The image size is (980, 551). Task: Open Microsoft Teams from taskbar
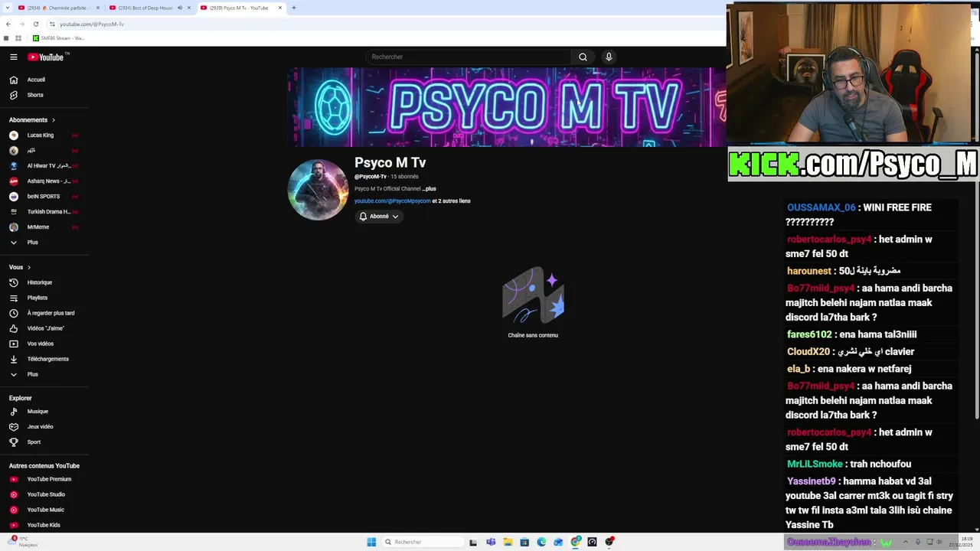tap(490, 542)
